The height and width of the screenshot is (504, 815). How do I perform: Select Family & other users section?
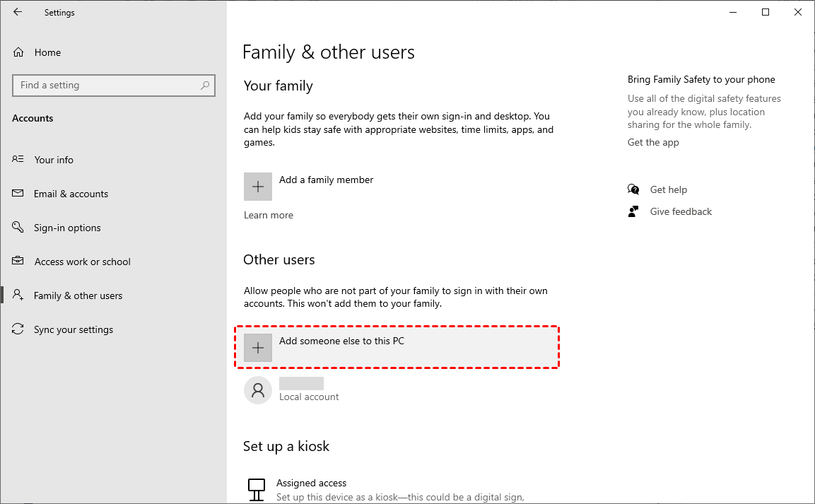pyautogui.click(x=78, y=295)
